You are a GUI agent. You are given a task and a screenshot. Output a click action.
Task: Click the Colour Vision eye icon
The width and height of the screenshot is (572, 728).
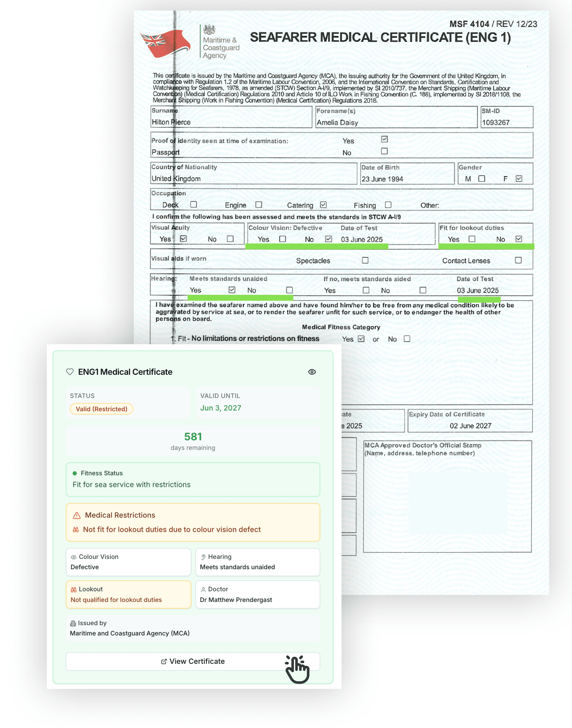point(74,557)
